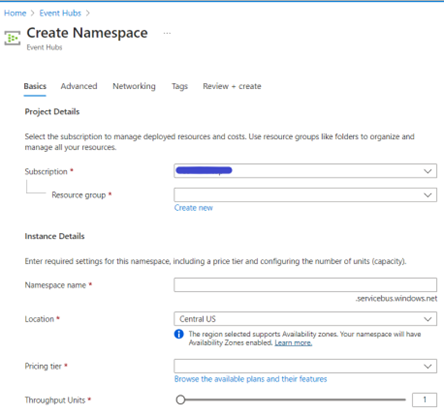Expand the Subscription dropdown
This screenshot has width=444, height=413.
click(305, 171)
